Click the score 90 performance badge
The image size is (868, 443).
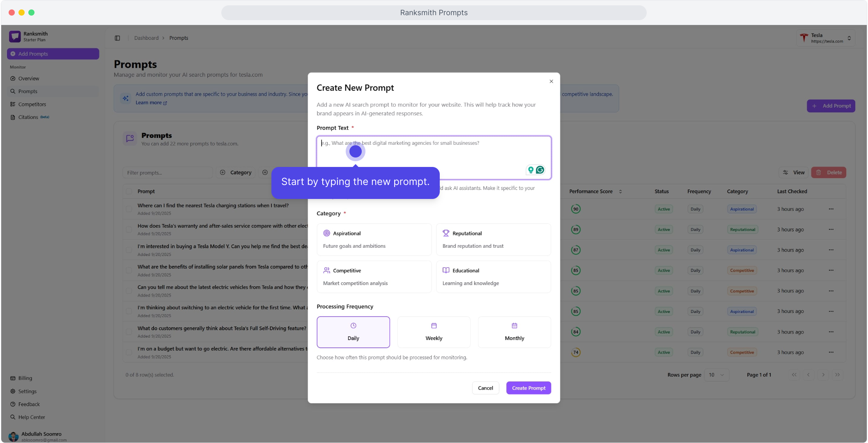pyautogui.click(x=576, y=209)
